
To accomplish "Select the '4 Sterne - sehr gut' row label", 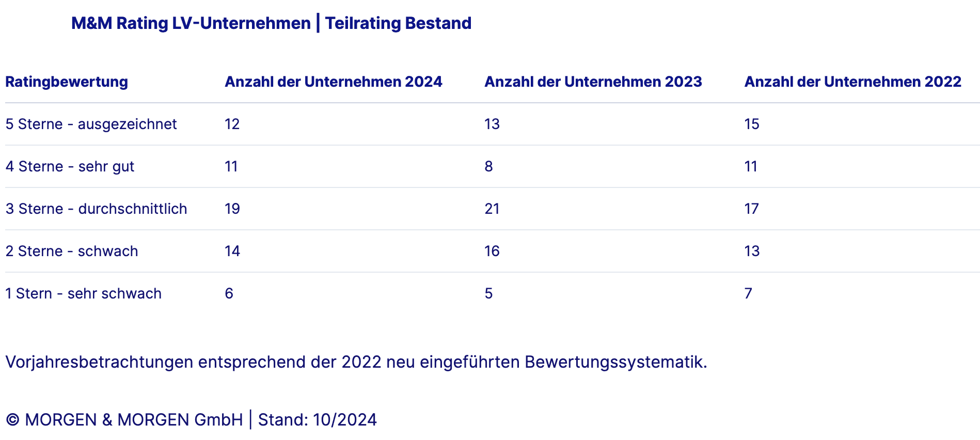I will click(70, 166).
